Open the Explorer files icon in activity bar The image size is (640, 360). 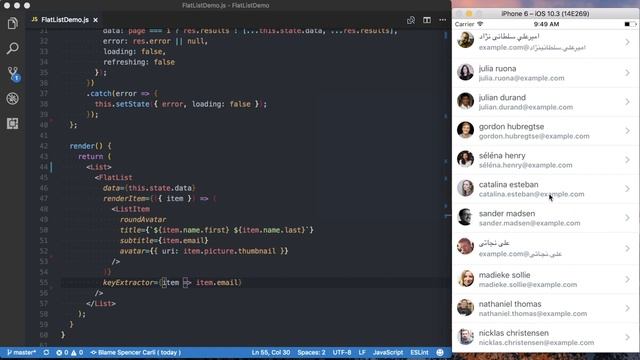[x=13, y=23]
